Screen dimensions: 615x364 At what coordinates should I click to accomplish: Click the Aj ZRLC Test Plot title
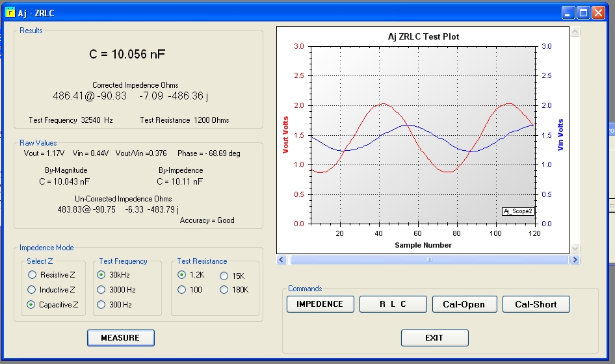tap(424, 36)
